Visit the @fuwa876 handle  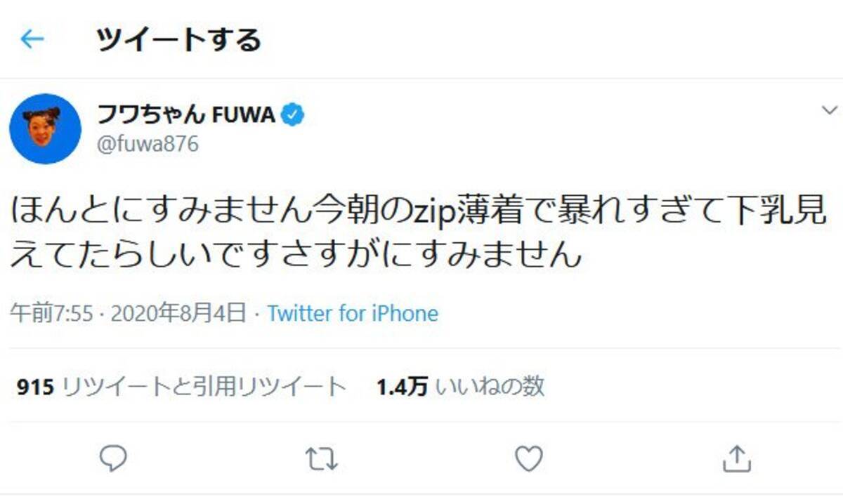(146, 144)
